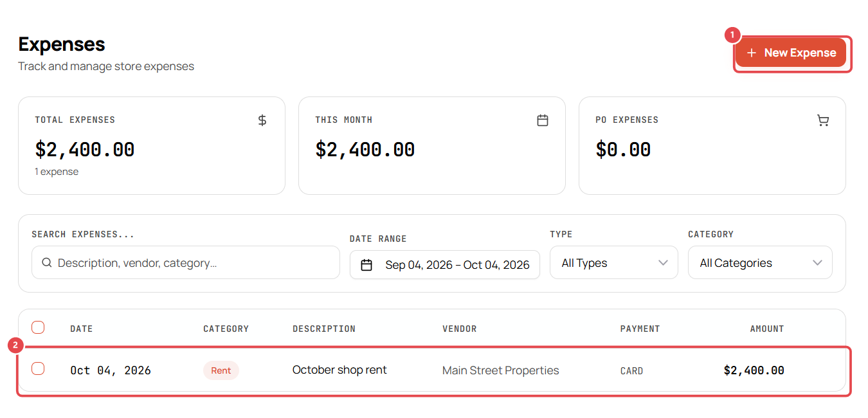Click the vendor 'Main Street Properties'

click(x=501, y=370)
